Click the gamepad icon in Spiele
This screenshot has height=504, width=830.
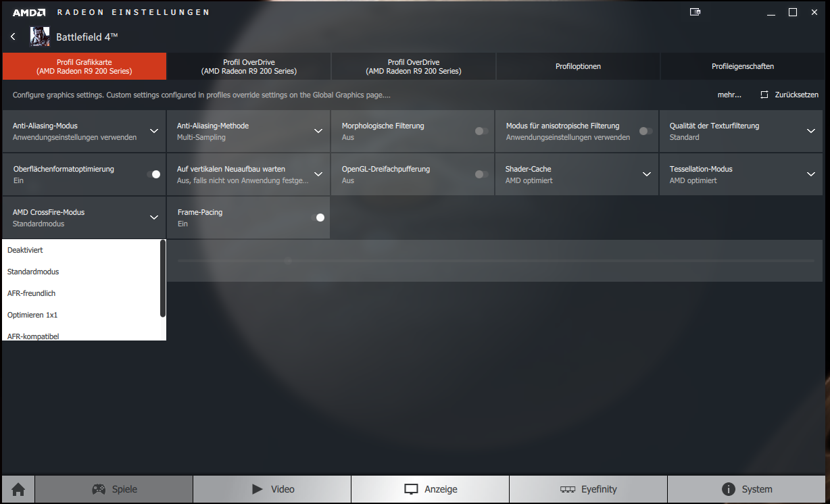coord(99,489)
